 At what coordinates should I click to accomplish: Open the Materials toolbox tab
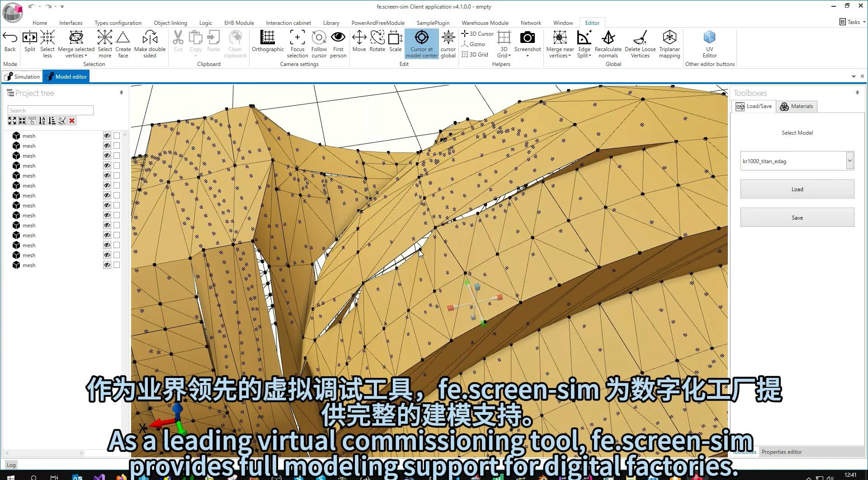coord(797,106)
